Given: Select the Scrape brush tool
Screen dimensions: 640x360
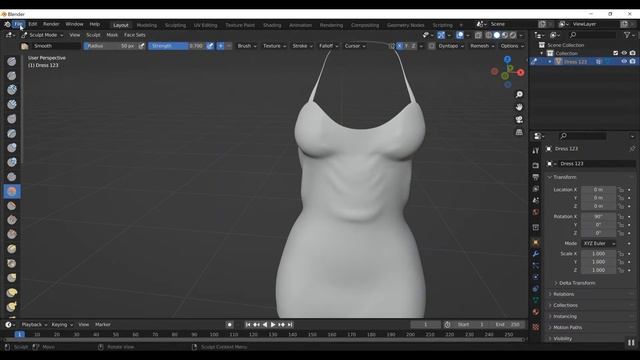Looking at the screenshot, I should [x=12, y=234].
